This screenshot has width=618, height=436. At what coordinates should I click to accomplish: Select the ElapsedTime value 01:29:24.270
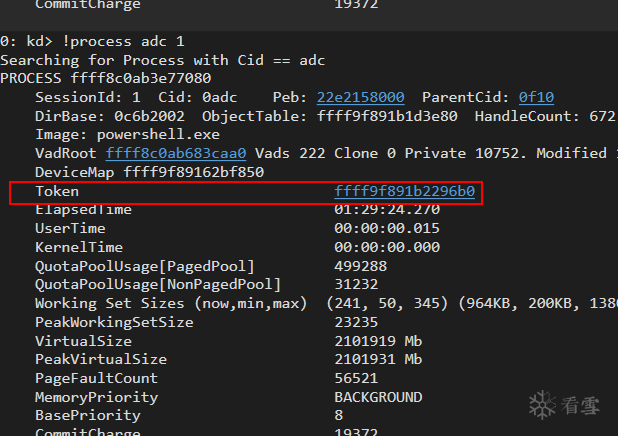(387, 210)
